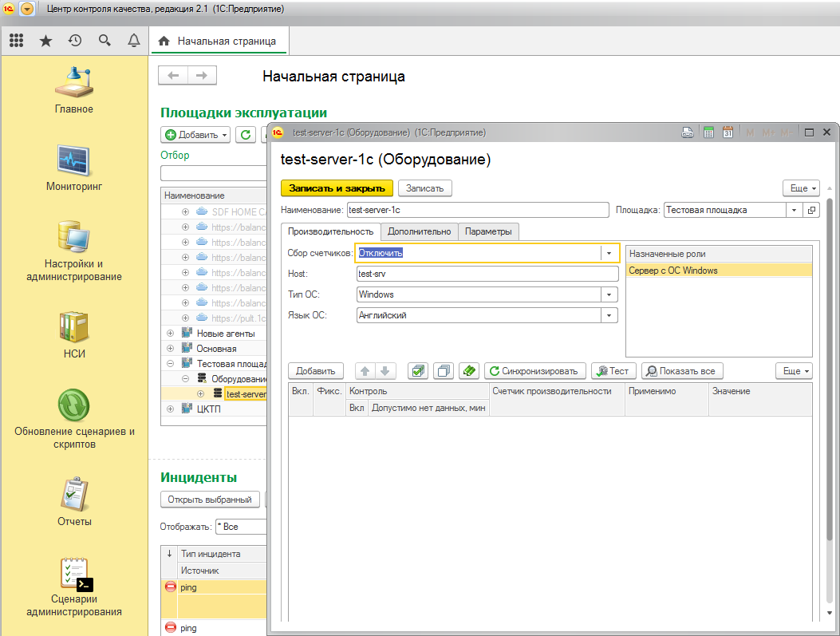Open the favorites star panel
Image resolution: width=840 pixels, height=636 pixels.
coord(45,41)
